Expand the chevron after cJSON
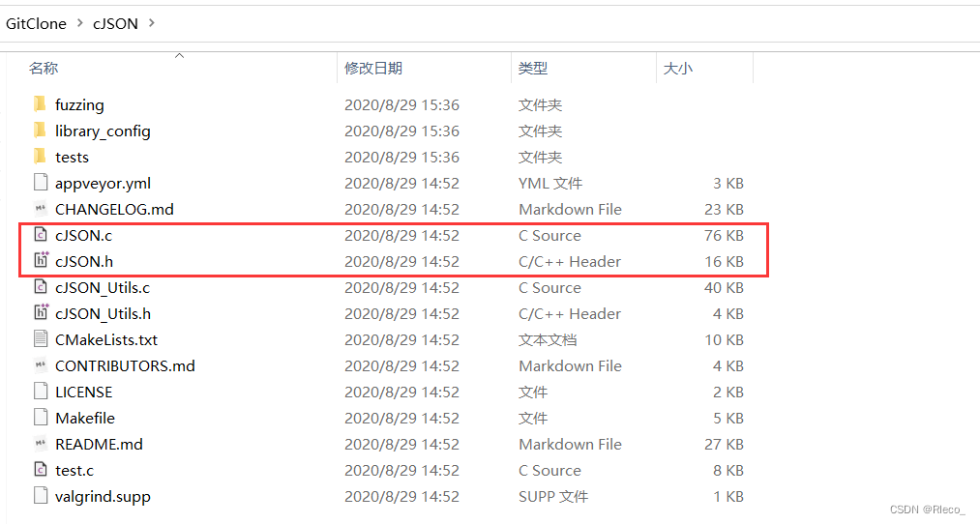Screen dimensions: 980x524 152,23
